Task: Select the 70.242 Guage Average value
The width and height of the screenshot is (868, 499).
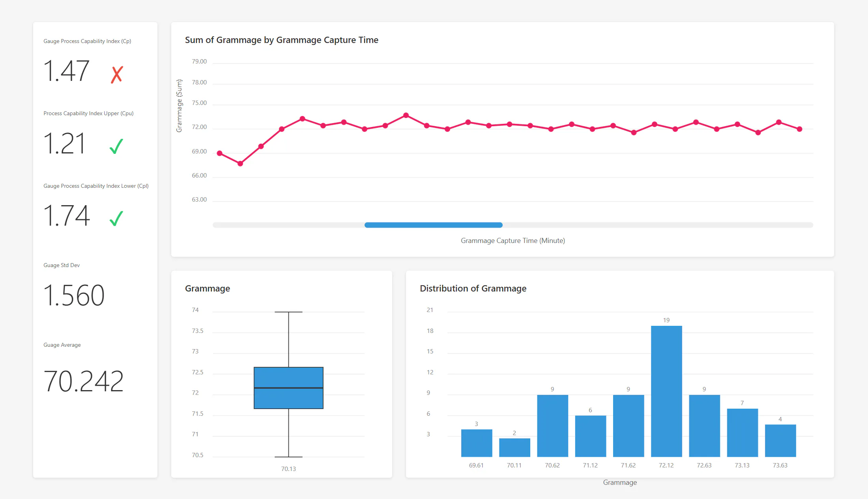Action: coord(84,381)
